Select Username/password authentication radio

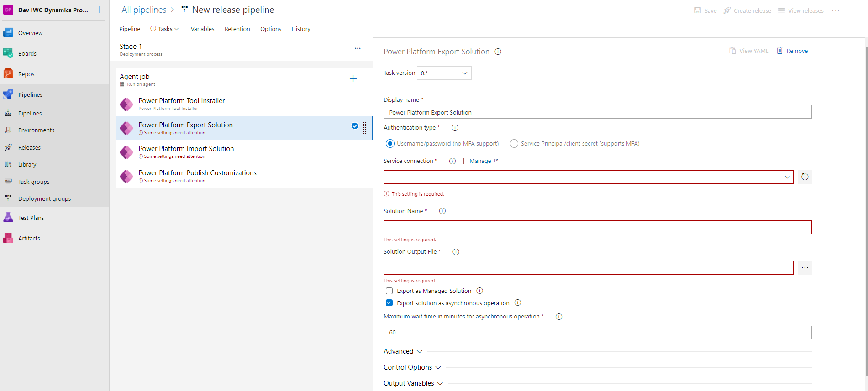(x=390, y=144)
